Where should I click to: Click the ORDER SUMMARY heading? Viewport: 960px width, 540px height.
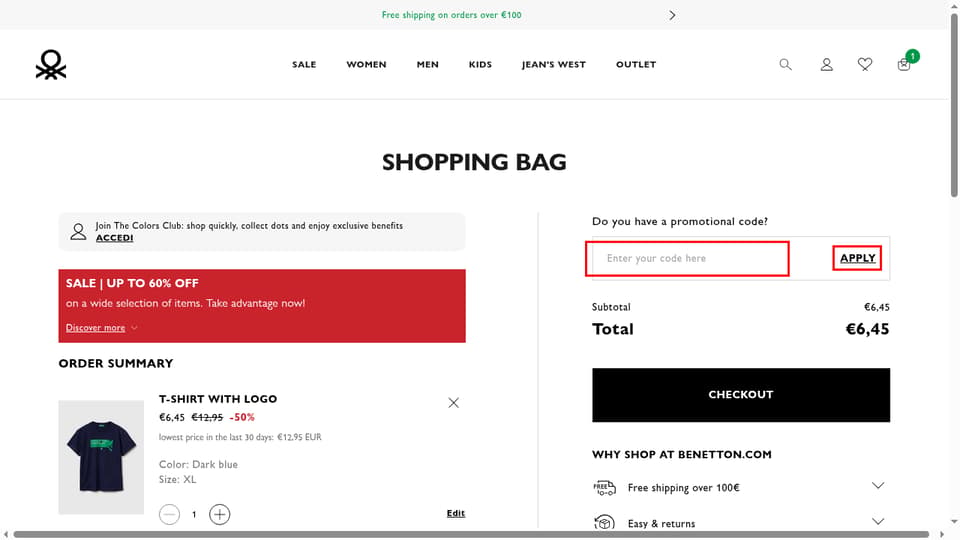click(116, 363)
